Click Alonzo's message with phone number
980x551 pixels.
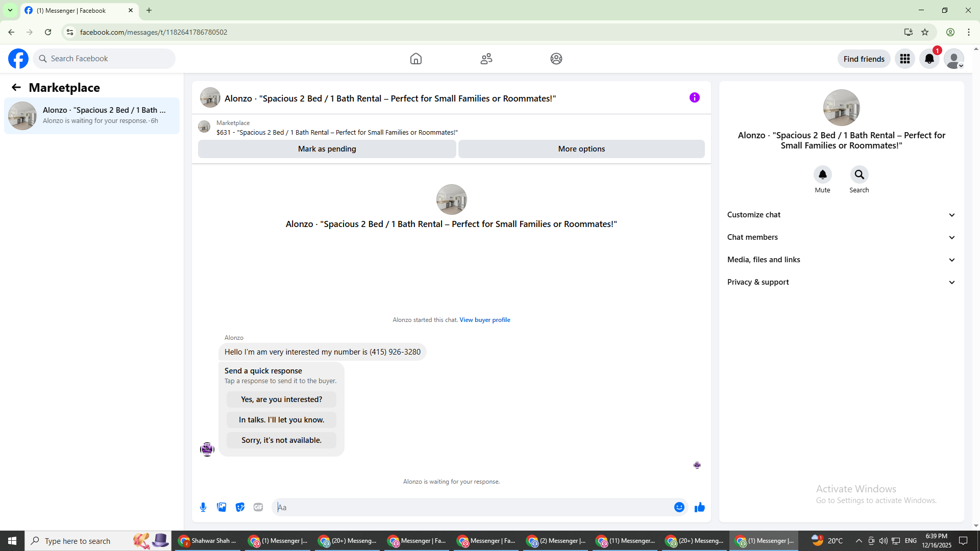(x=323, y=352)
